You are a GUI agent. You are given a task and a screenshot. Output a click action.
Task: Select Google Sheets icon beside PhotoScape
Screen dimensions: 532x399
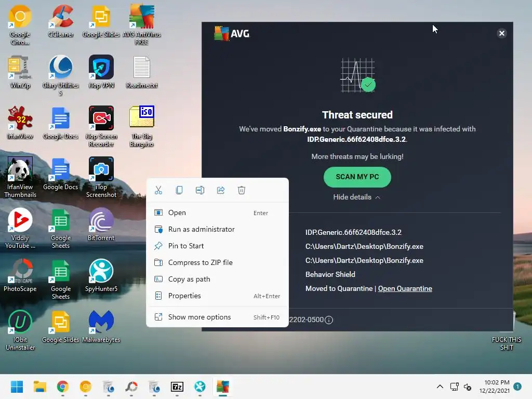pos(61,279)
